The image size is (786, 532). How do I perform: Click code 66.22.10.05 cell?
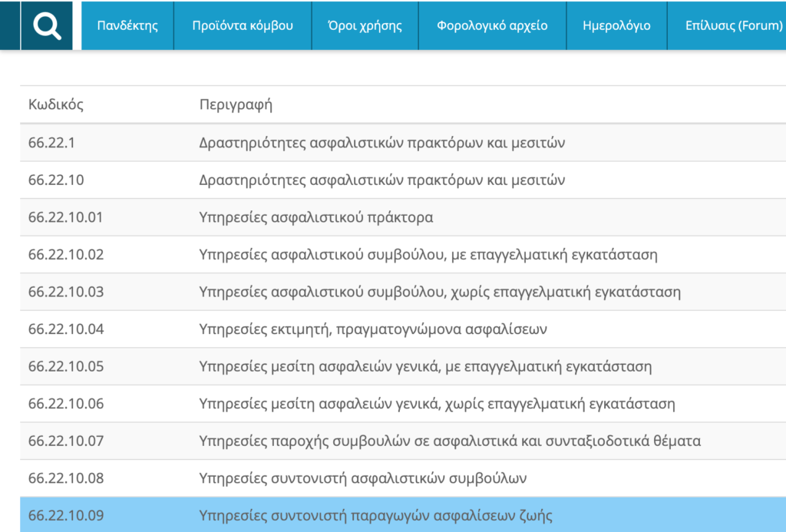click(66, 366)
